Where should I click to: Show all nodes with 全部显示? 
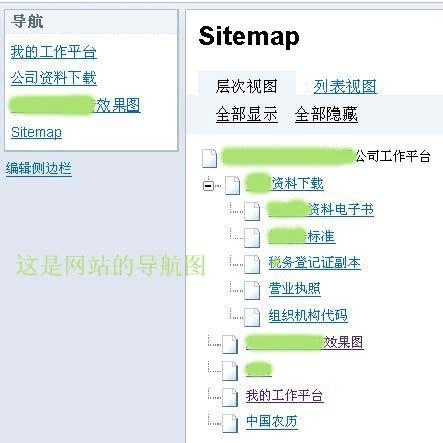[x=246, y=114]
